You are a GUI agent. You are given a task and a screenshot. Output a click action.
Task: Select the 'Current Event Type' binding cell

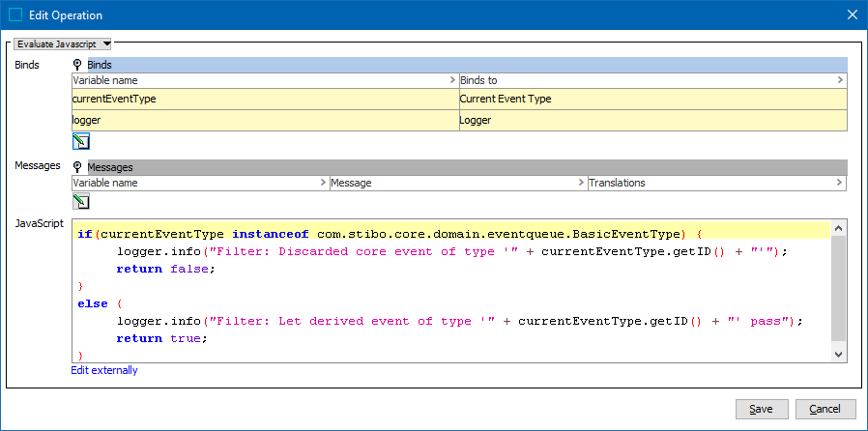(652, 99)
